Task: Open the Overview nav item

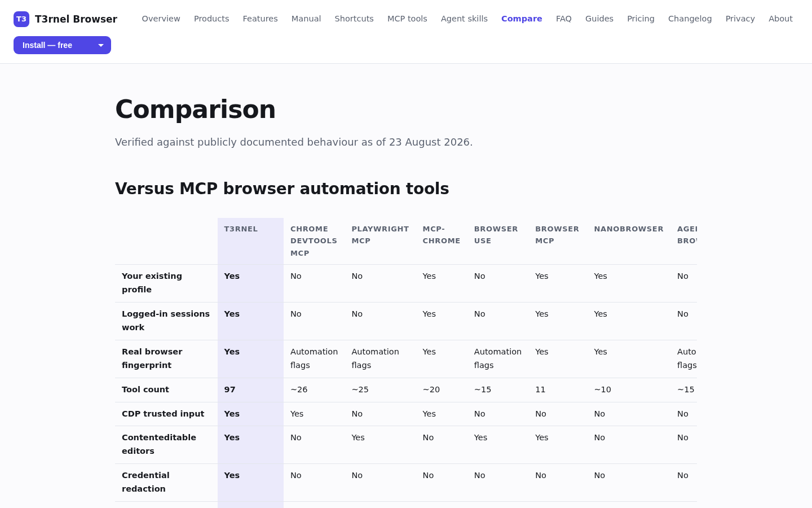Action: 161,19
